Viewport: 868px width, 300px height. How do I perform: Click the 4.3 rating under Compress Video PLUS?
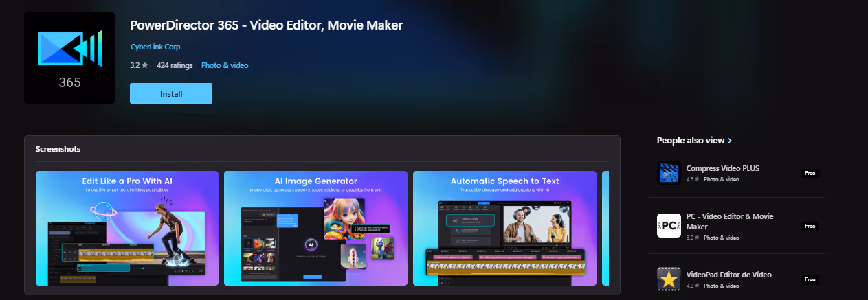click(693, 179)
